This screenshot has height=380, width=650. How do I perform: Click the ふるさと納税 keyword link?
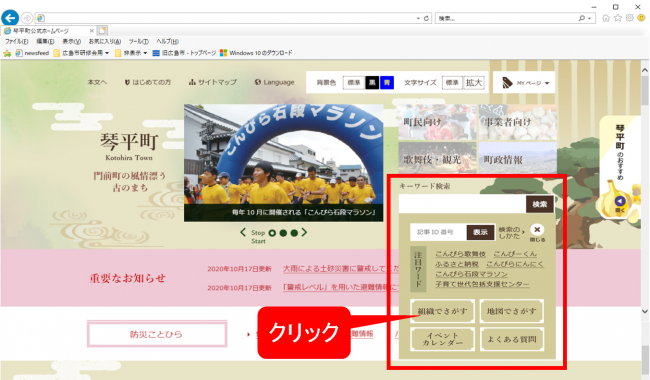coord(457,264)
